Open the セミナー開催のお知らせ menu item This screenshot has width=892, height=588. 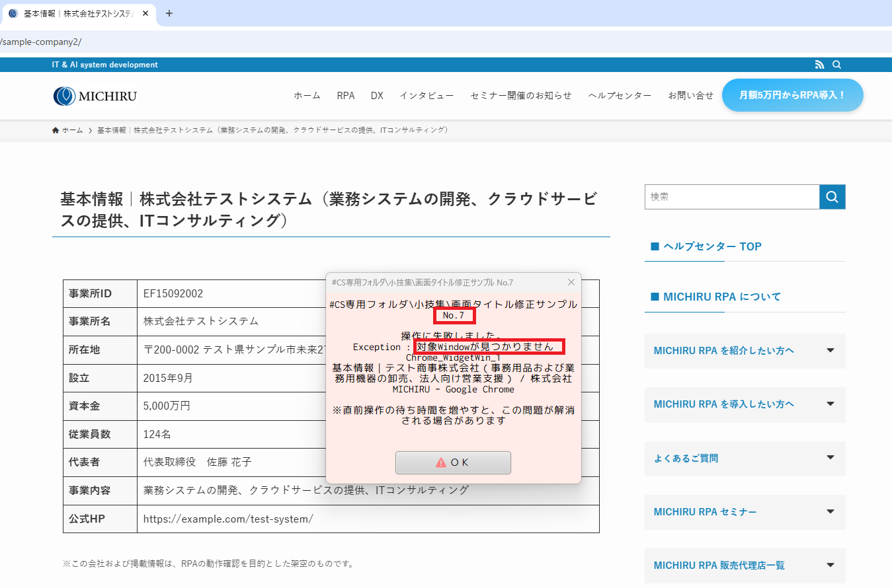(x=521, y=96)
